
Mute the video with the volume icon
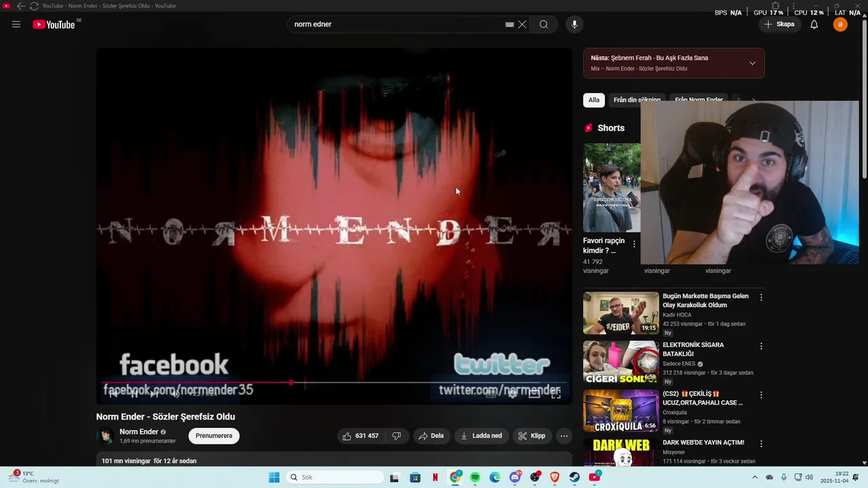pyautogui.click(x=175, y=394)
